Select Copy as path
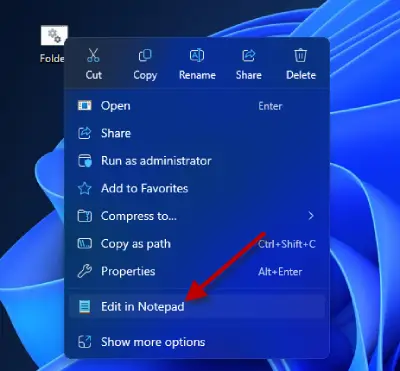The height and width of the screenshot is (371, 400). pos(197,244)
